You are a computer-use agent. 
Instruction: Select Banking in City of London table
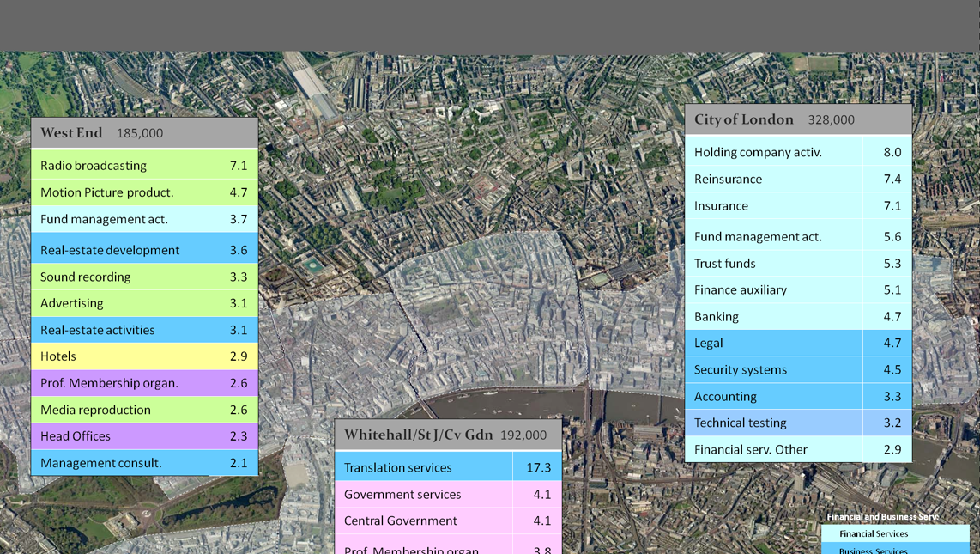click(772, 316)
